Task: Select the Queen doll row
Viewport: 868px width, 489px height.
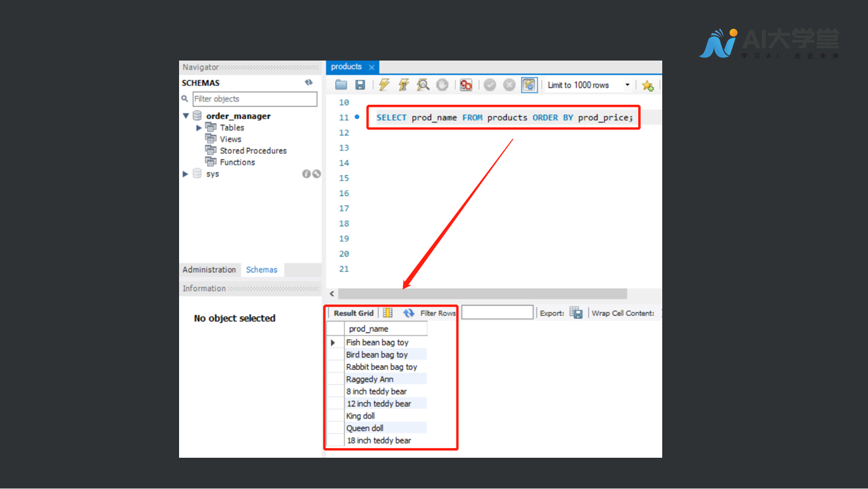Action: (x=385, y=428)
